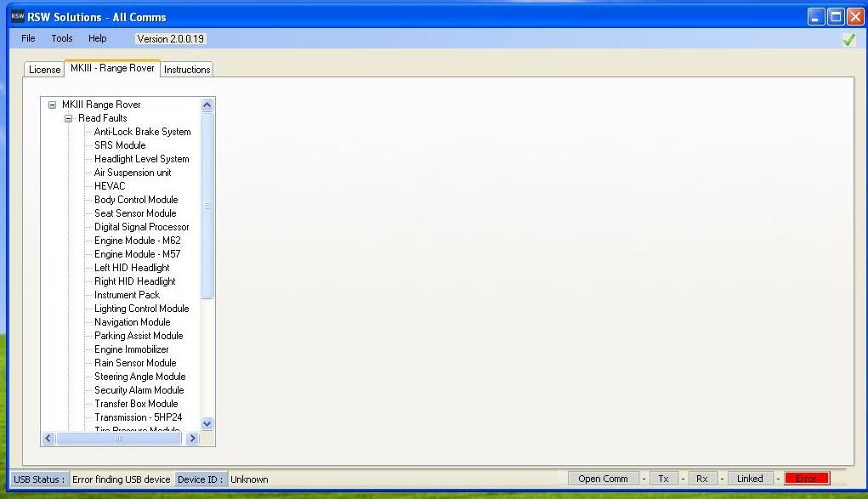This screenshot has width=868, height=499.
Task: Click the tree scroll up arrow
Action: click(207, 105)
